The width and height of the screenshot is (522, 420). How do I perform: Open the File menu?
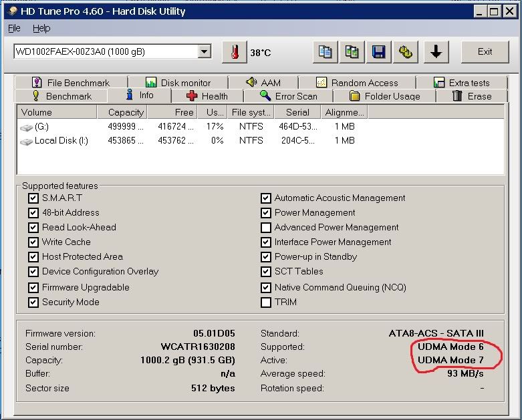(x=14, y=28)
